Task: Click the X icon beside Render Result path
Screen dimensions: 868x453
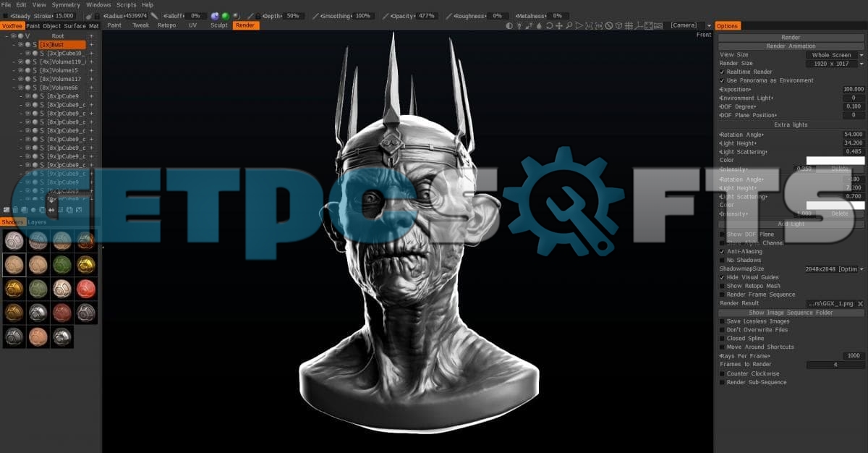Action: 861,303
